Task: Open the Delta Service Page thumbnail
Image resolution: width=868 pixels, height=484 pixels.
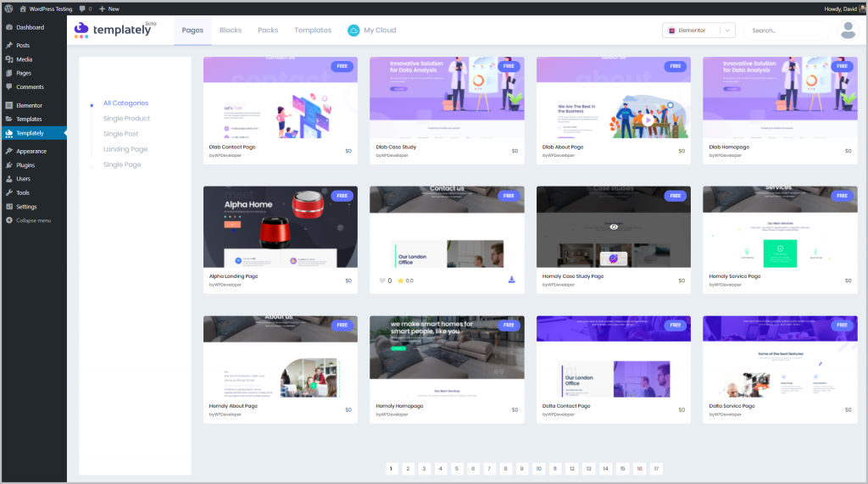Action: tap(780, 357)
